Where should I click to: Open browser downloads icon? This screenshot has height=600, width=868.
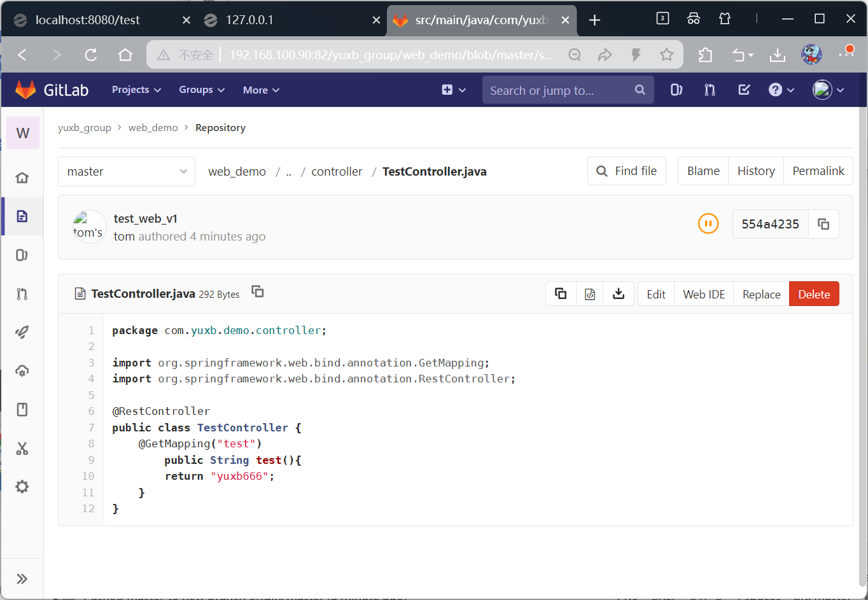click(x=777, y=55)
